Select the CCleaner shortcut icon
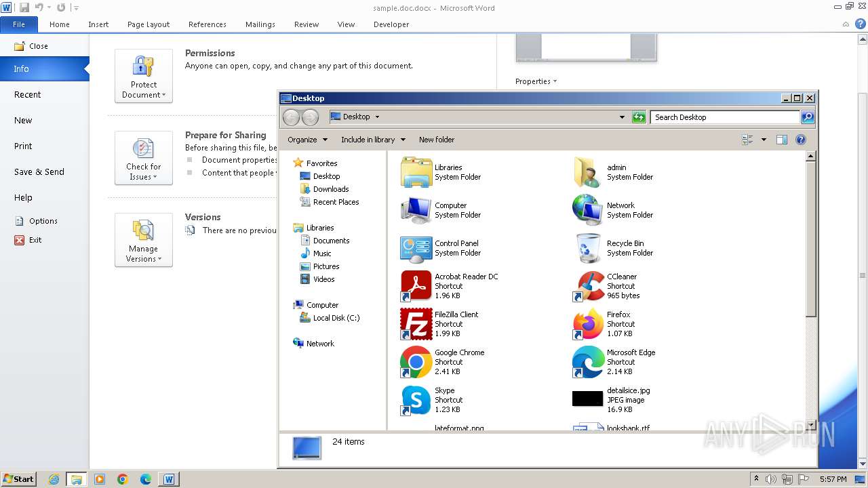The image size is (868, 488). [x=588, y=286]
